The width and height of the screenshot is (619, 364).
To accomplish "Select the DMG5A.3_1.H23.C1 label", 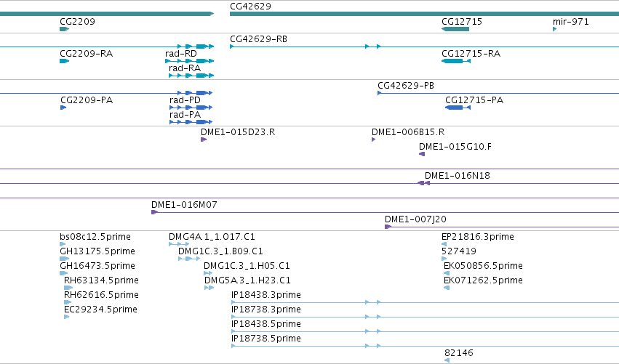I will [247, 280].
